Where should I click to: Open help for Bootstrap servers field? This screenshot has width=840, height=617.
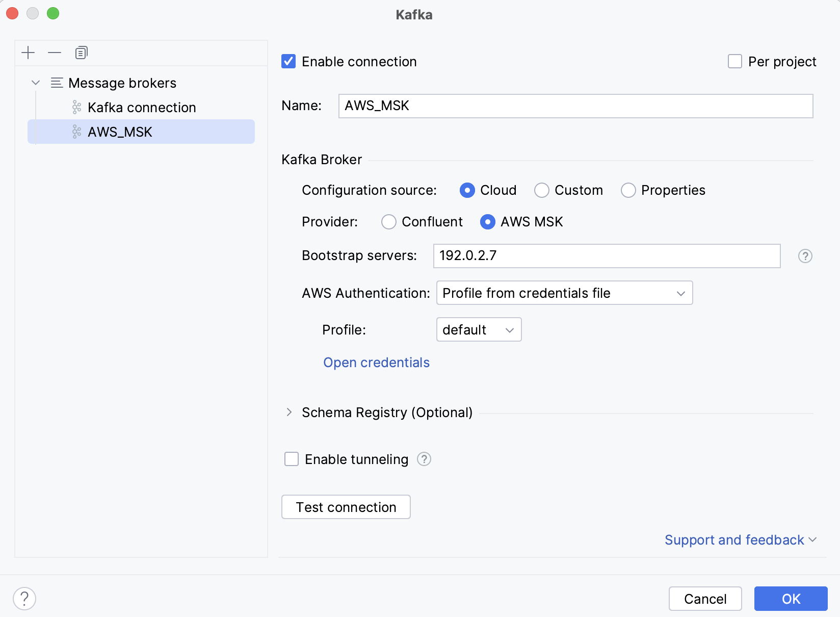pos(805,256)
